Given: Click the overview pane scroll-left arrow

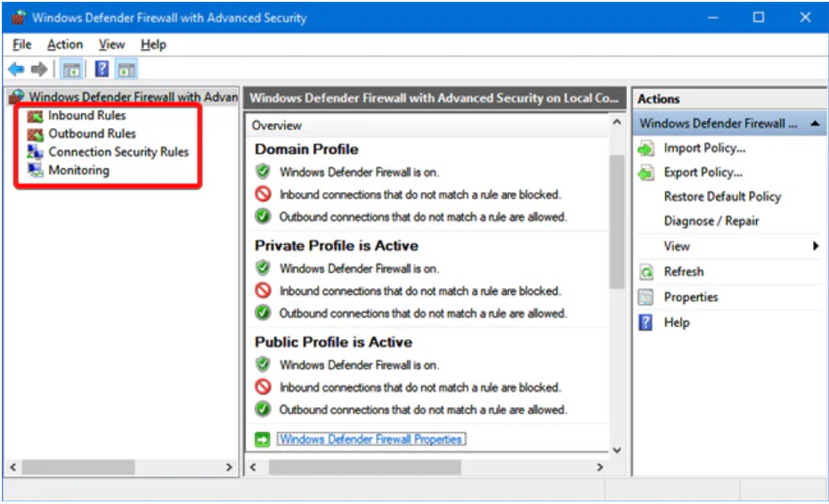Looking at the screenshot, I should tap(253, 467).
